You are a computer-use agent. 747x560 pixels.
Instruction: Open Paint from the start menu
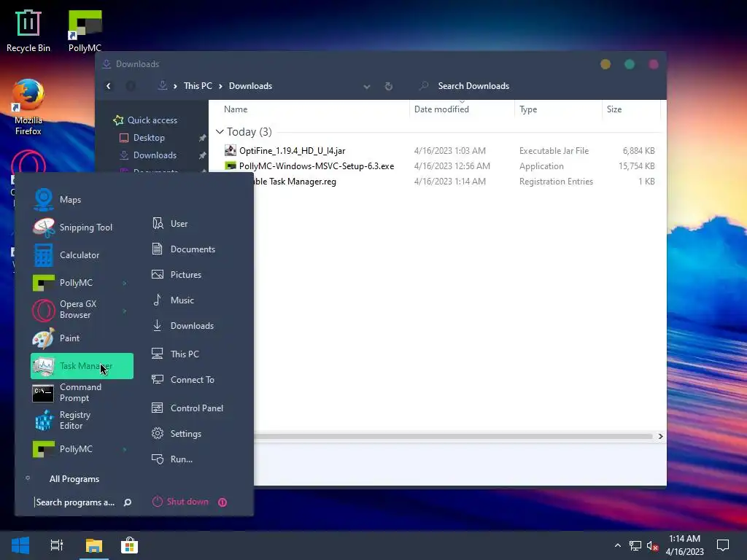point(82,338)
